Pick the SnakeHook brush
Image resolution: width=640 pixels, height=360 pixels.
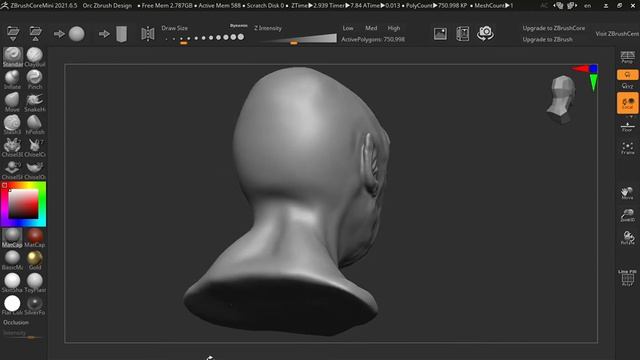tap(35, 102)
